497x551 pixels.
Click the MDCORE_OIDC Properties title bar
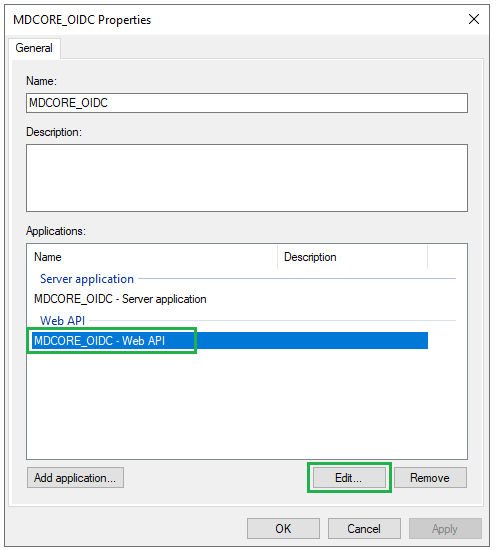[232, 20]
